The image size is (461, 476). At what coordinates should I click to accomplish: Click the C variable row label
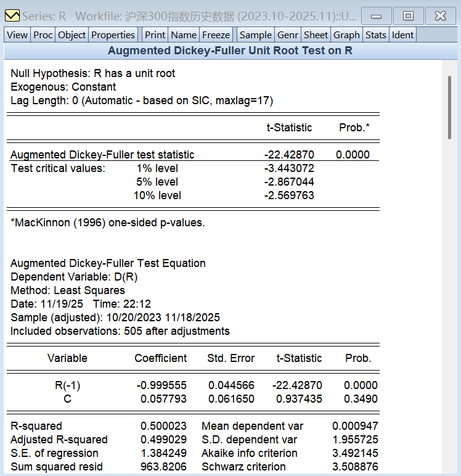[x=67, y=398]
